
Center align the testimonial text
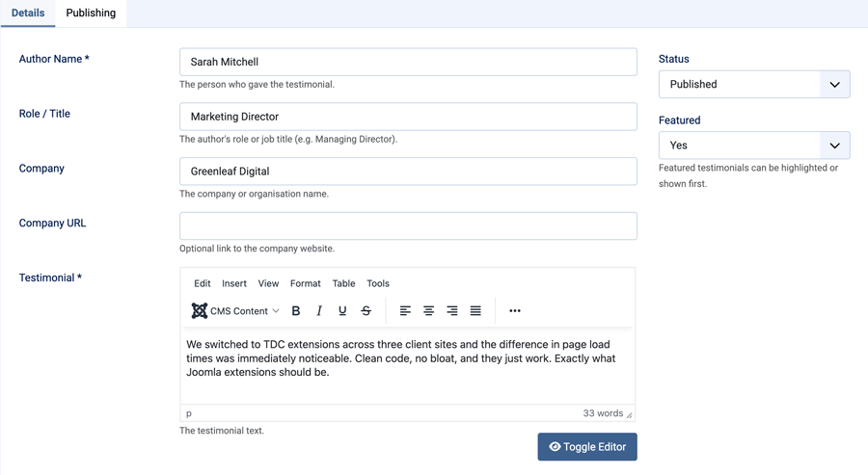pyautogui.click(x=428, y=311)
